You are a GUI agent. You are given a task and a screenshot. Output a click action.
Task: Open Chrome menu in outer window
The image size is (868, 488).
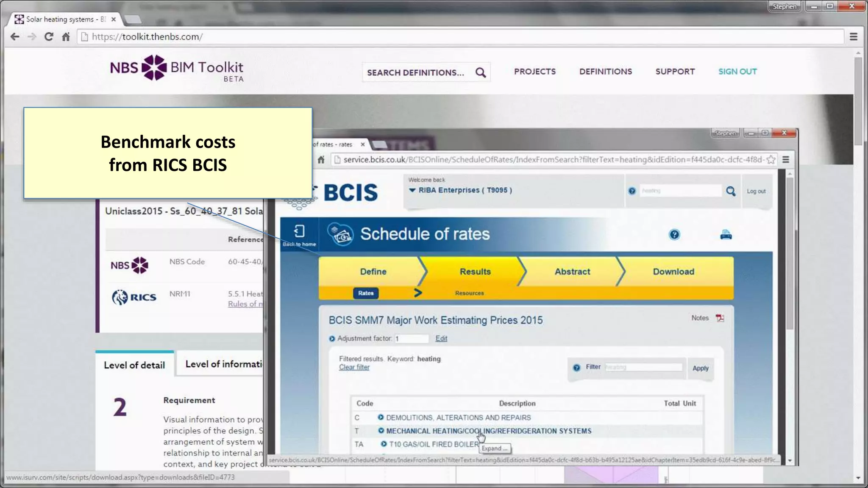coord(854,37)
